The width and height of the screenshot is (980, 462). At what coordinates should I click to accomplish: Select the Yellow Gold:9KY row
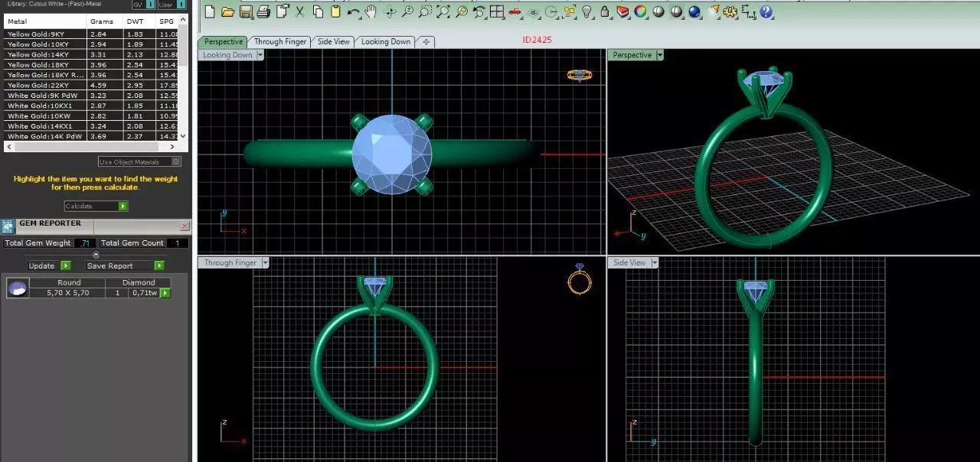pos(90,34)
